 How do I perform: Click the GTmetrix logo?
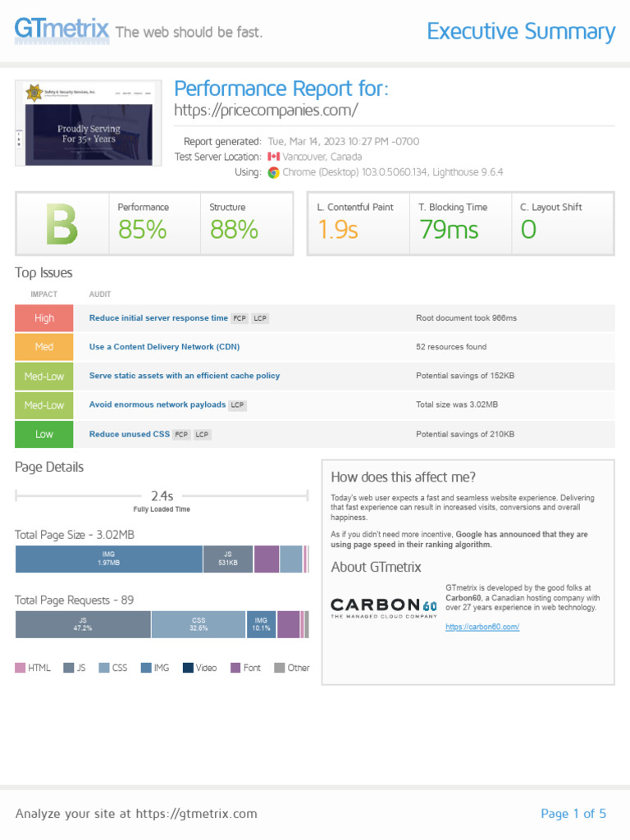pos(62,31)
